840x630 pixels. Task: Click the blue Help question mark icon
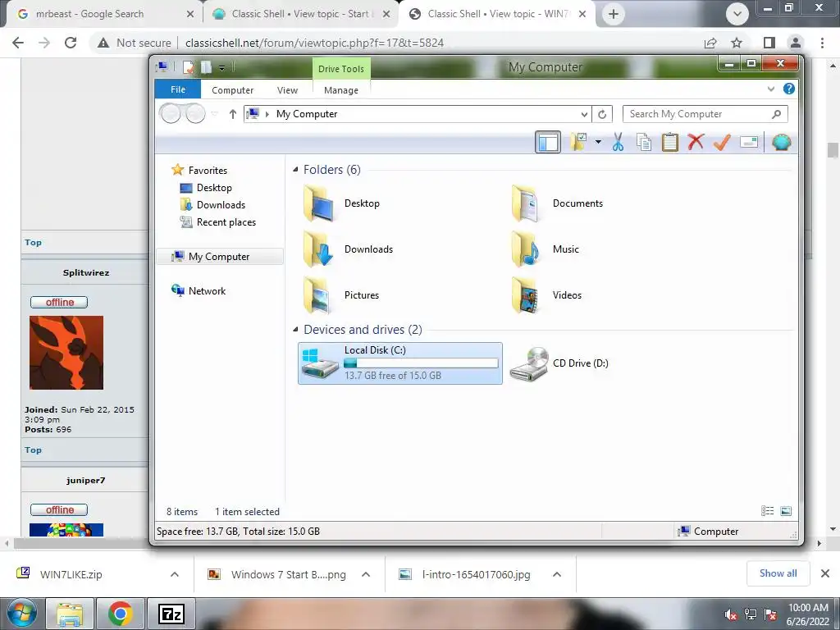click(788, 89)
